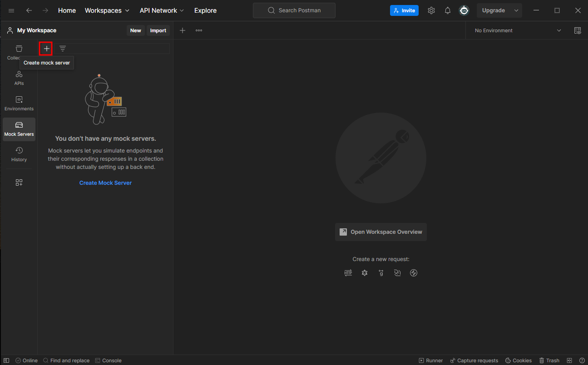Maximize the Postman window
588x365 pixels.
coord(557,10)
